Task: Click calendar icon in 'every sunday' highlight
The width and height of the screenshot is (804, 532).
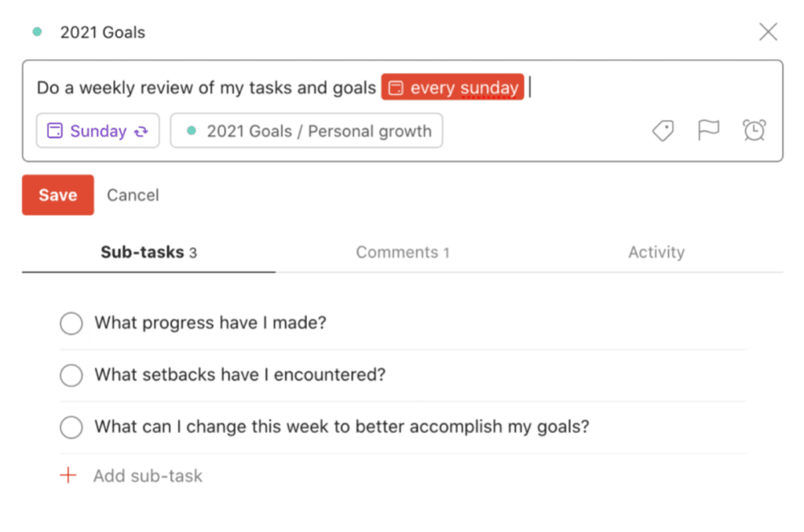Action: (397, 88)
